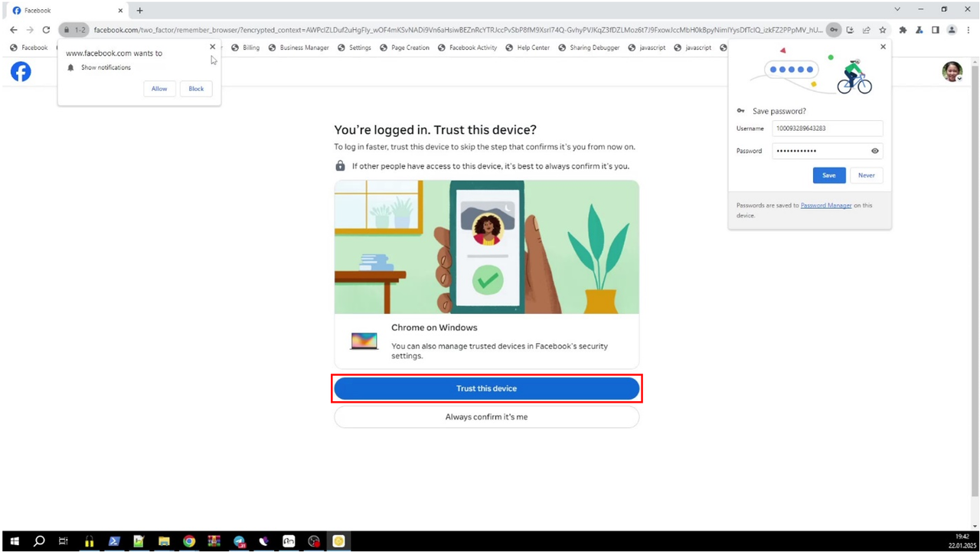Focus the address bar URL
The width and height of the screenshot is (980, 552).
pos(458,30)
